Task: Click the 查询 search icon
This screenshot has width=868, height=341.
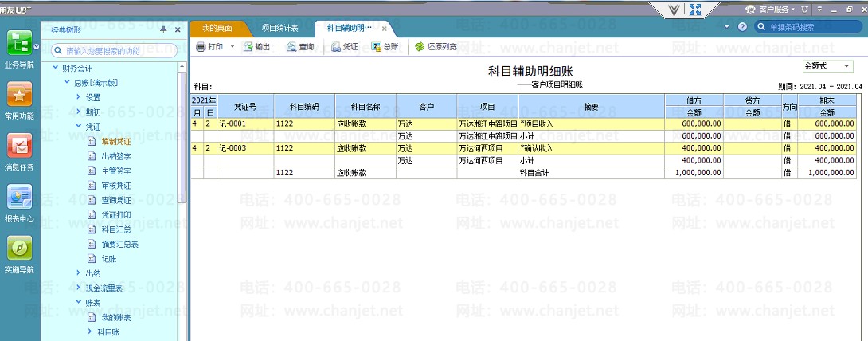Action: [x=291, y=47]
